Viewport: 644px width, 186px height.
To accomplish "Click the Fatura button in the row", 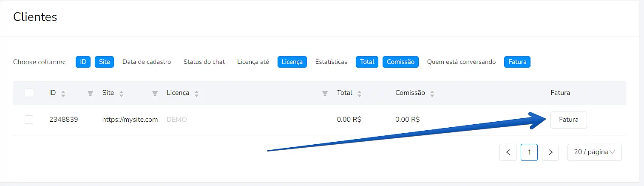I will [x=568, y=120].
